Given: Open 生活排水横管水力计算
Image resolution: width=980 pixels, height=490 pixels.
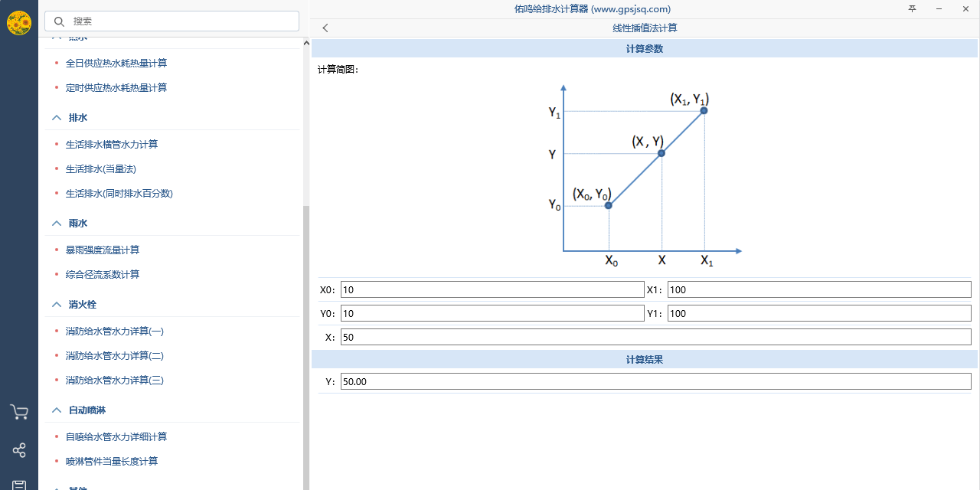Looking at the screenshot, I should 112,145.
